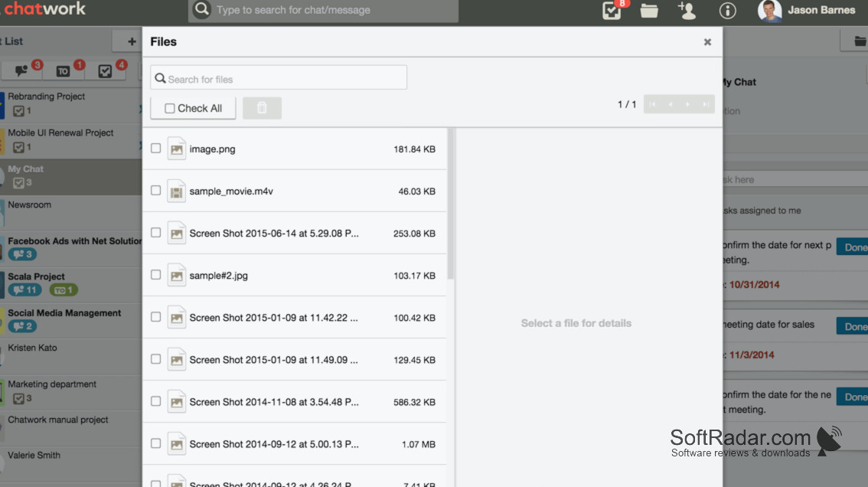The width and height of the screenshot is (868, 487).
Task: Open Jason Barnes account menu
Action: 807,11
